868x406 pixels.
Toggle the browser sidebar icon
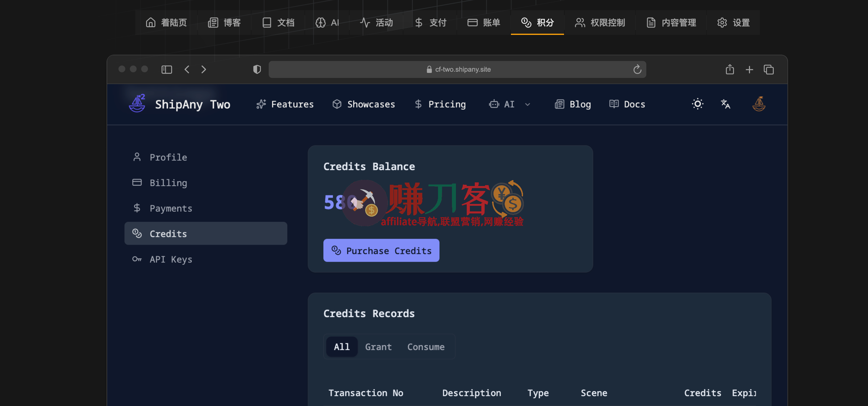pyautogui.click(x=167, y=70)
